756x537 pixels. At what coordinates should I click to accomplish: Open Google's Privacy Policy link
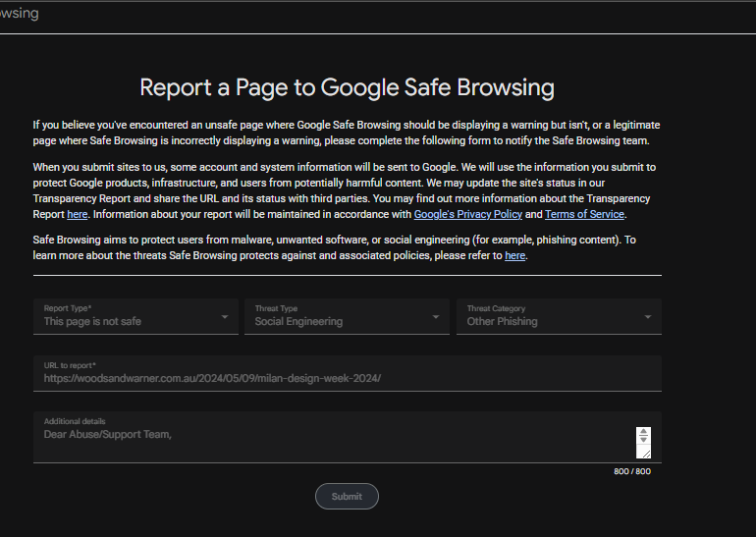pyautogui.click(x=467, y=214)
